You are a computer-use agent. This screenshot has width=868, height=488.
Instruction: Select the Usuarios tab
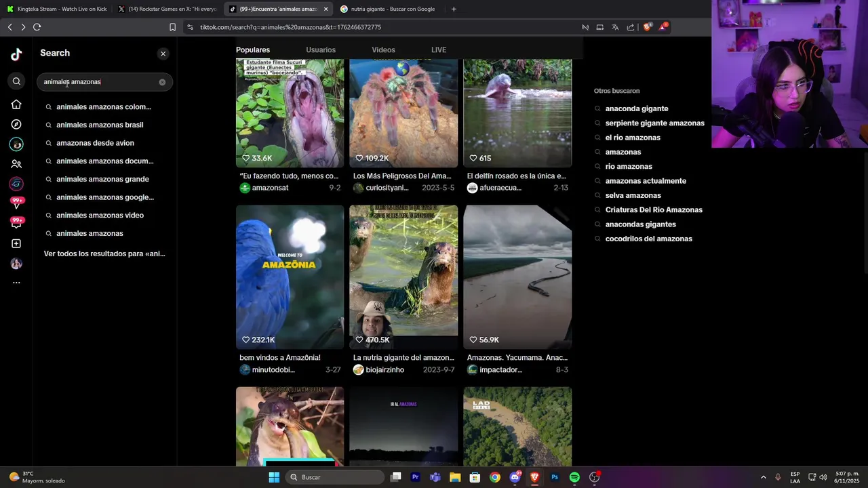pyautogui.click(x=321, y=50)
